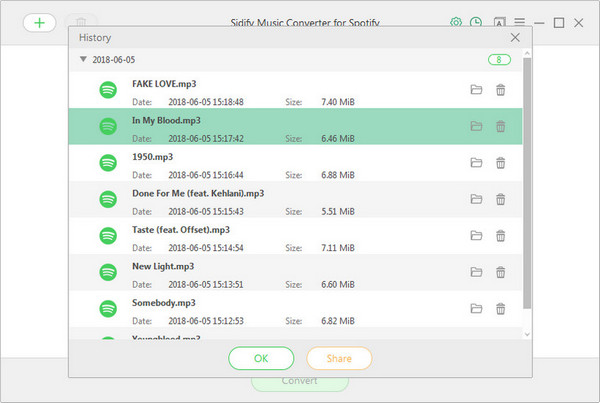Select the Somebody.mp3 file name
The width and height of the screenshot is (600, 403).
pos(164,303)
